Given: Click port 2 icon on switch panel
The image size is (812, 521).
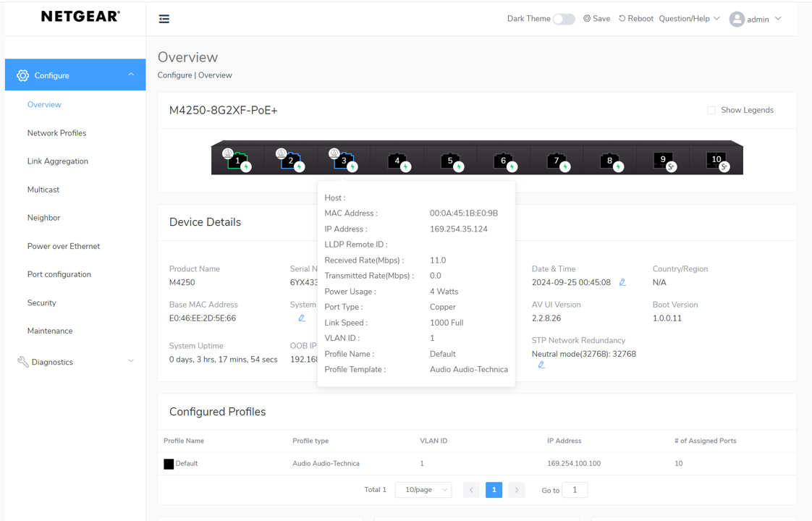Looking at the screenshot, I should 290,161.
